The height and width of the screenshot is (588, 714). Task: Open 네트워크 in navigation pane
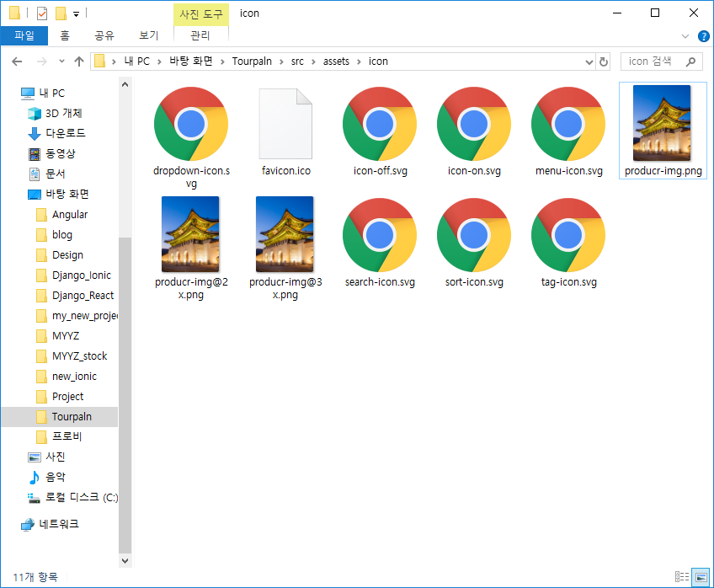coord(50,524)
